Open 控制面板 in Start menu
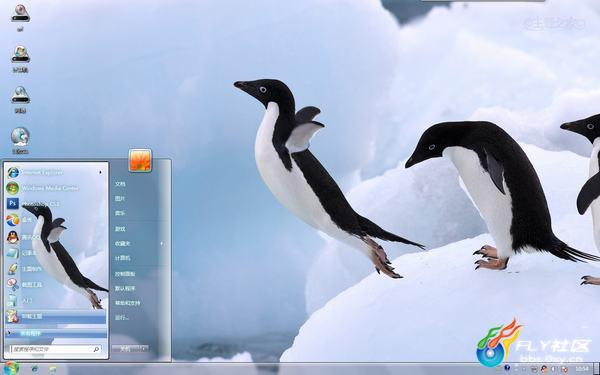600x375 pixels. coord(125,274)
